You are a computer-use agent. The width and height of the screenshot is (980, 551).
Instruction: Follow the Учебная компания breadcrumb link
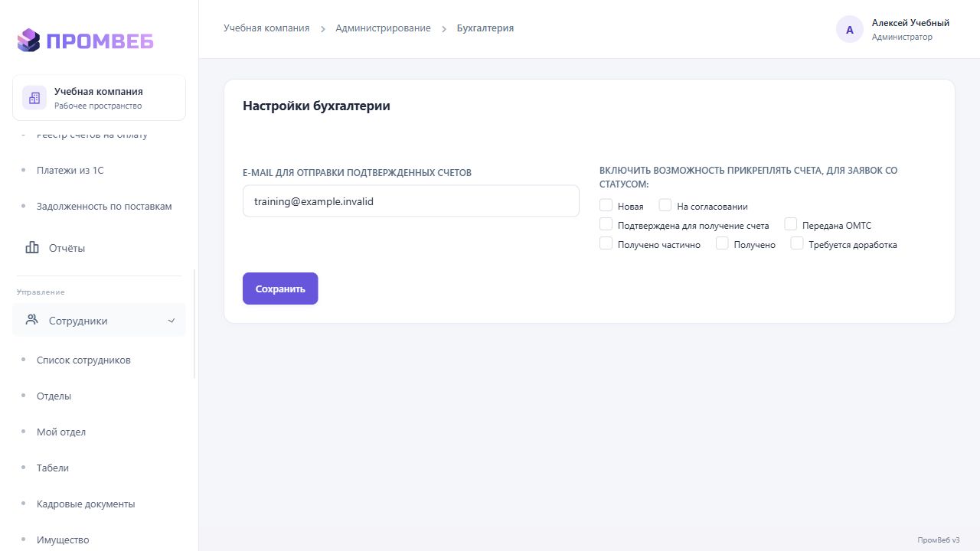266,28
